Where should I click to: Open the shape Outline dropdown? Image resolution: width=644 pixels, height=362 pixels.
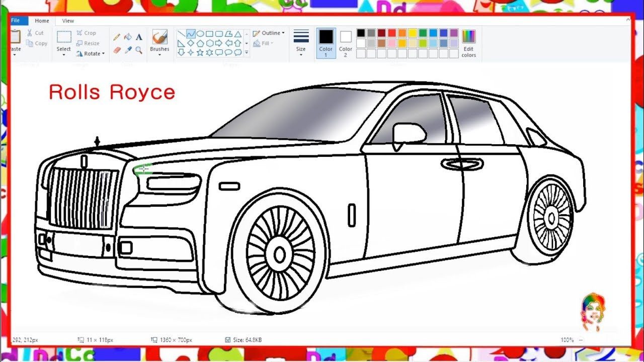[269, 33]
